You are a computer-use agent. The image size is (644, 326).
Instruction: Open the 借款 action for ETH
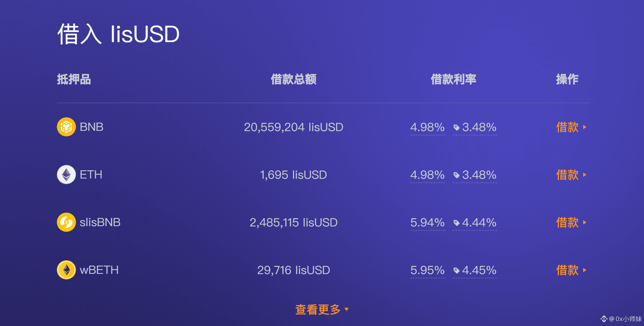[571, 175]
